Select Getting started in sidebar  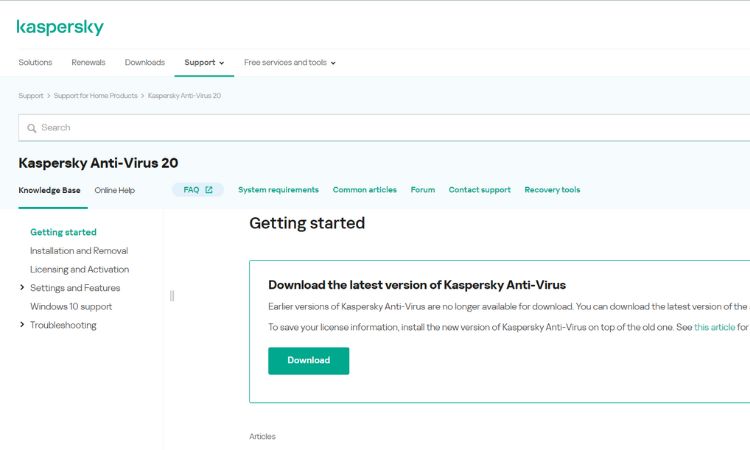(63, 232)
